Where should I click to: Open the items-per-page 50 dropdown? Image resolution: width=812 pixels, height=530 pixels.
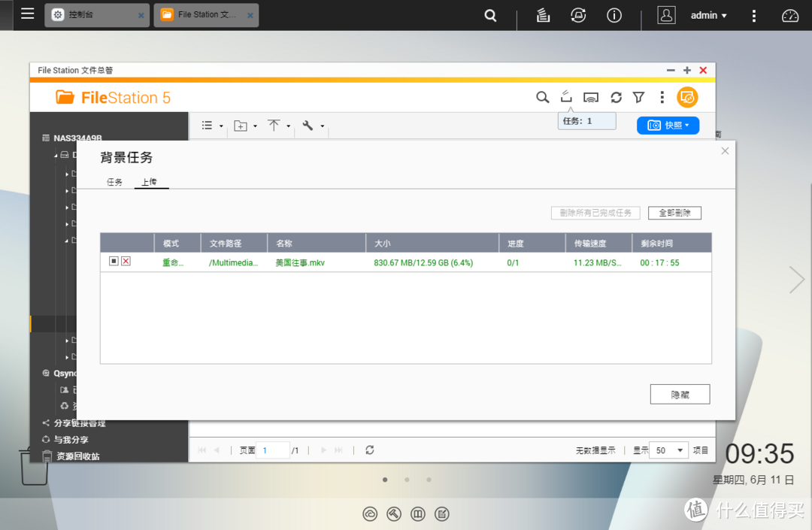point(670,450)
